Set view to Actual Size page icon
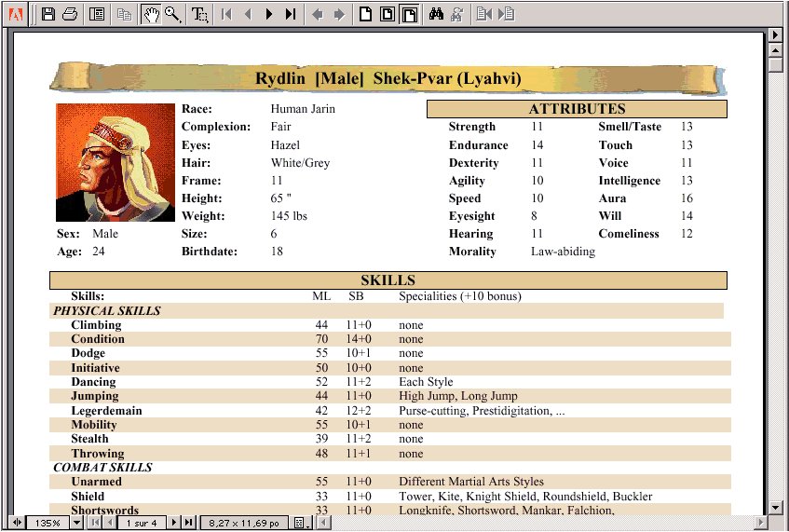This screenshot has height=532, width=789. pyautogui.click(x=366, y=14)
